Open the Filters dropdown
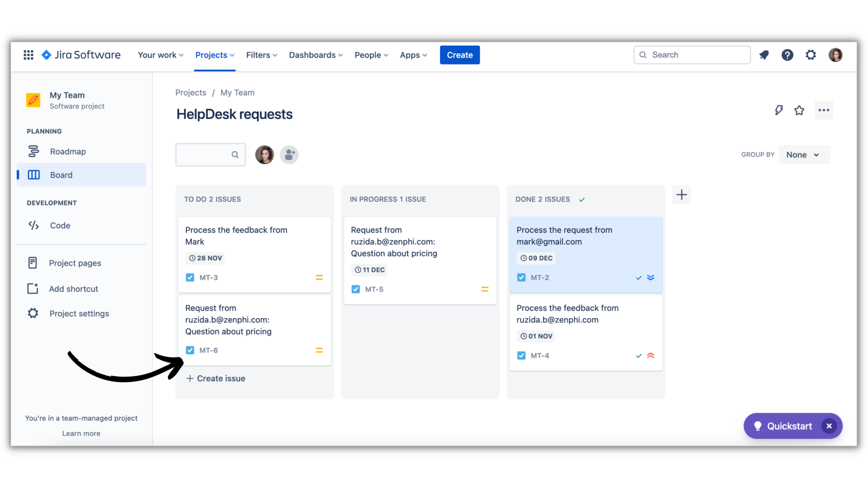The image size is (868, 488). pos(261,55)
